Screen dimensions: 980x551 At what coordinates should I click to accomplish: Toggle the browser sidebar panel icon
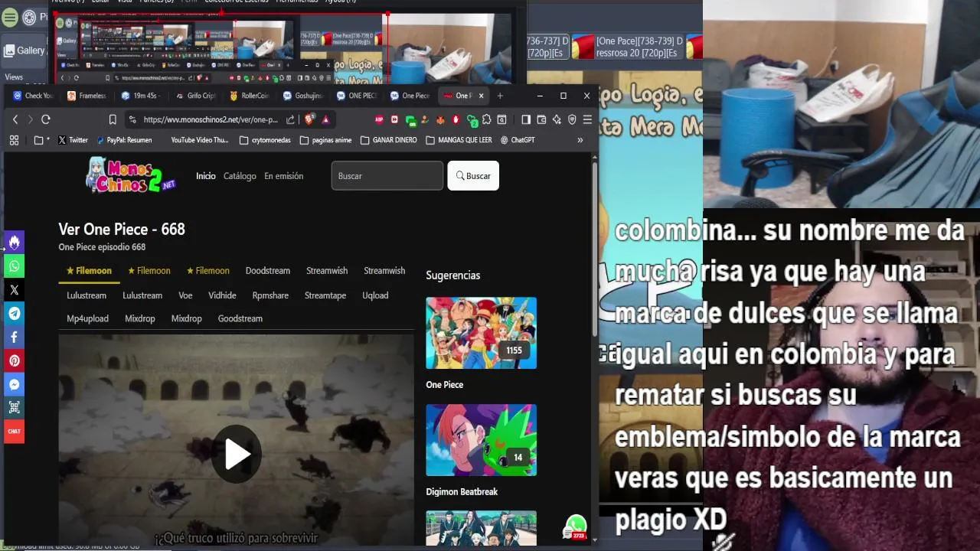tap(526, 119)
